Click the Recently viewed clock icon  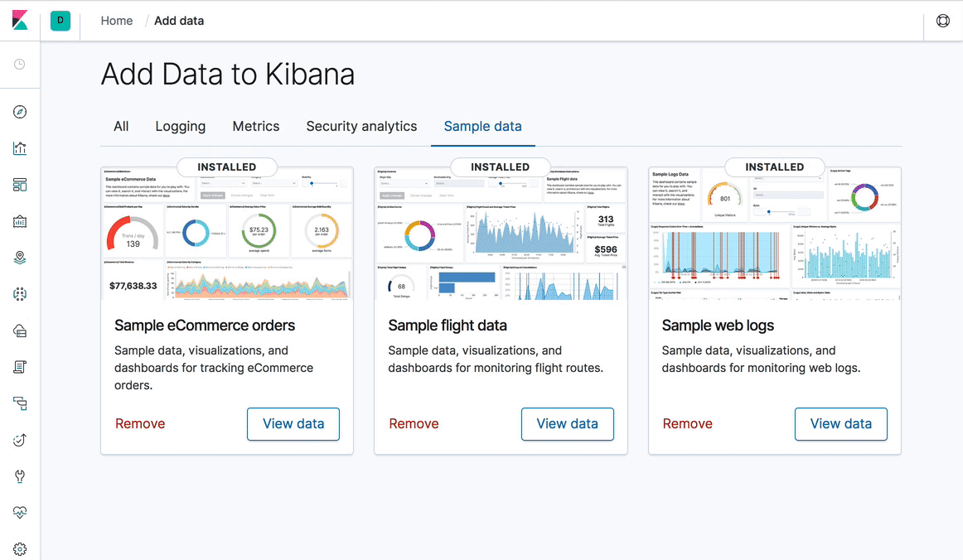[x=20, y=64]
